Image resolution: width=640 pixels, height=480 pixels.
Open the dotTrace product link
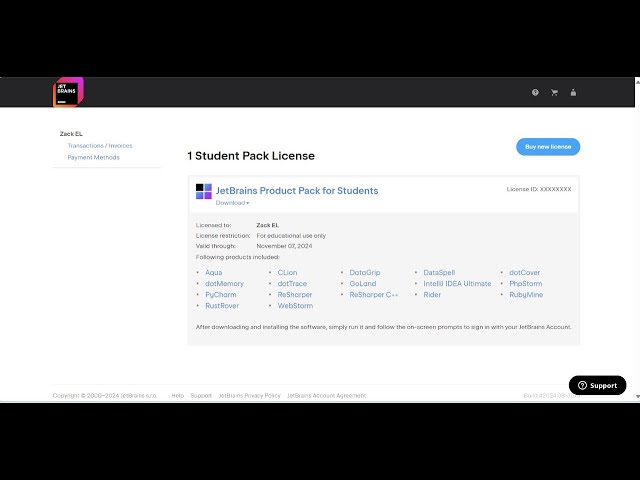(292, 284)
